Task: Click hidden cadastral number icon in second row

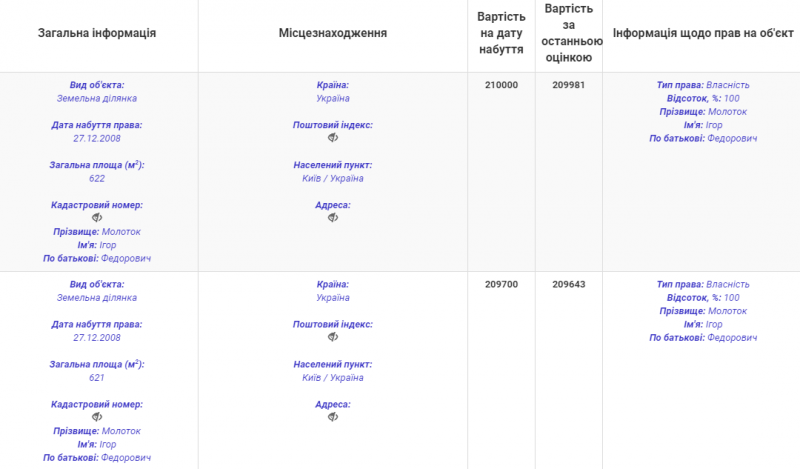Action: click(97, 417)
